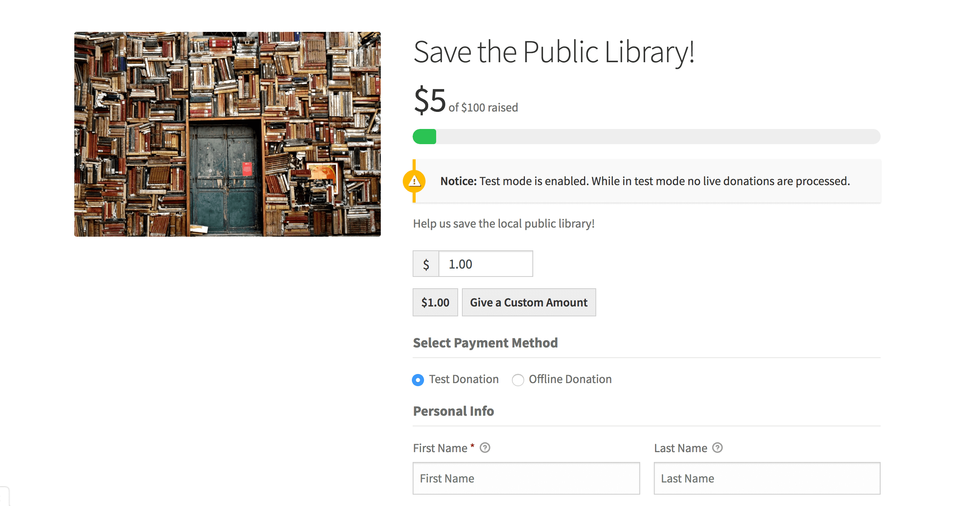Click the library books featured image
The image size is (980, 506).
228,134
